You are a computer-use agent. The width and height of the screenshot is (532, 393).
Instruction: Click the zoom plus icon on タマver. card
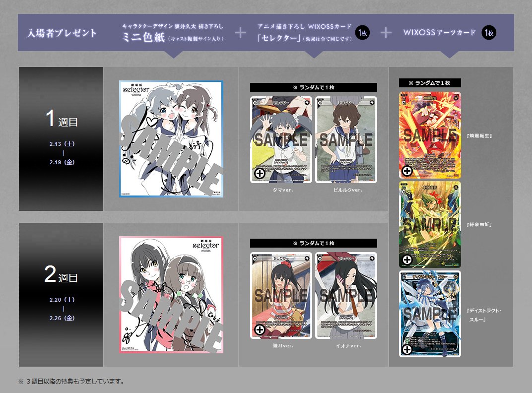click(260, 173)
